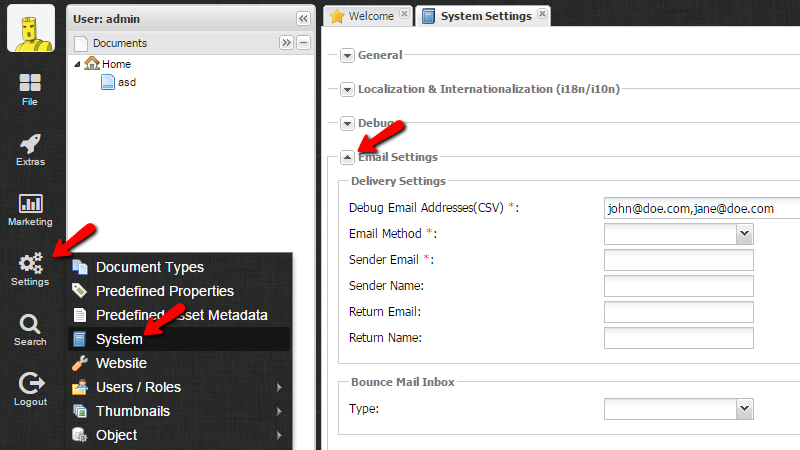
Task: Click the 'Delivery Settings' fieldset label
Action: pos(398,181)
